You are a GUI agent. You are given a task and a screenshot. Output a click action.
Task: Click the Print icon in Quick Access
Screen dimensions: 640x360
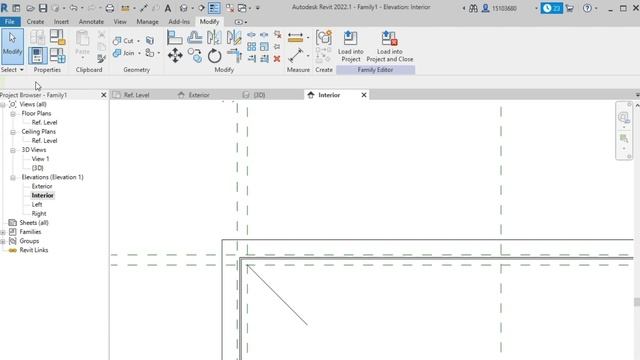110,8
